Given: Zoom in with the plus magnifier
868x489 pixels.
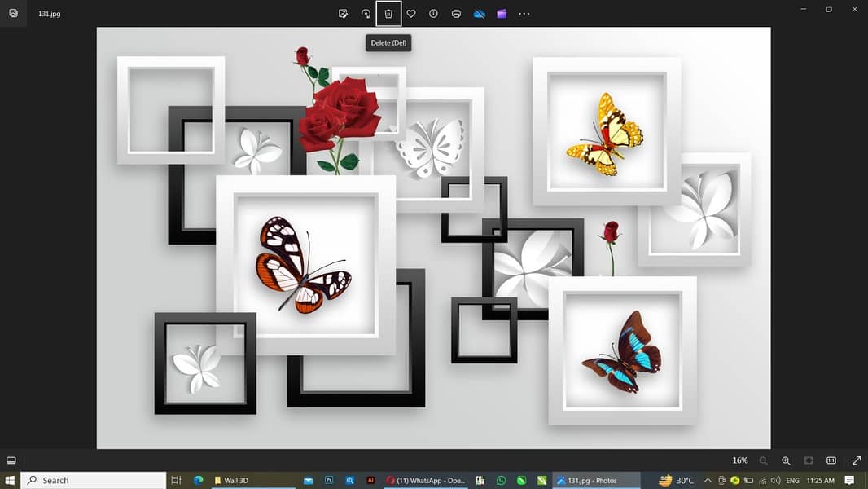Looking at the screenshot, I should (x=786, y=460).
